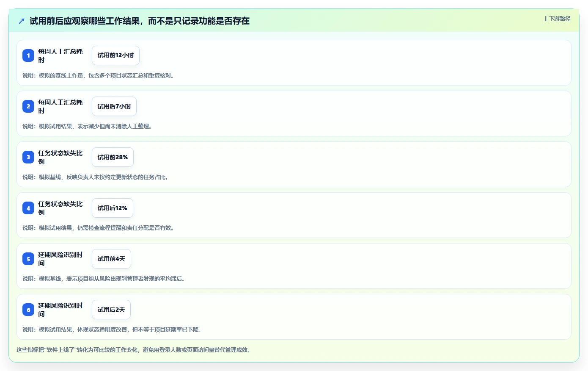The width and height of the screenshot is (588, 371).
Task: Click number badge 6
Action: point(28,310)
